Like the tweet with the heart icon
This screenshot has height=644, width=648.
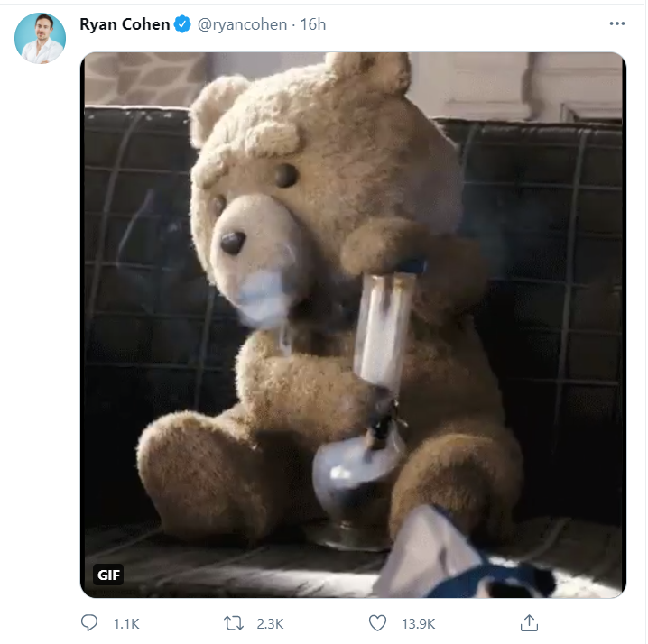click(377, 623)
